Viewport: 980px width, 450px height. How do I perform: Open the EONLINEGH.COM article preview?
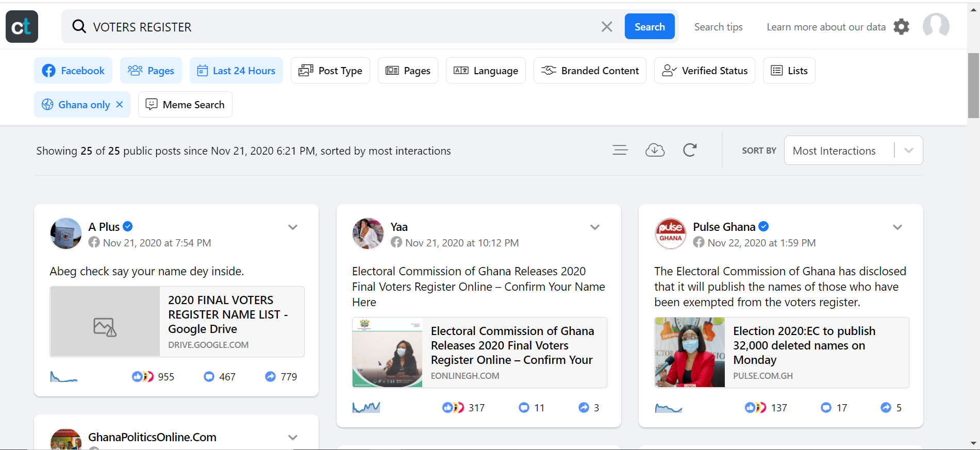click(479, 353)
